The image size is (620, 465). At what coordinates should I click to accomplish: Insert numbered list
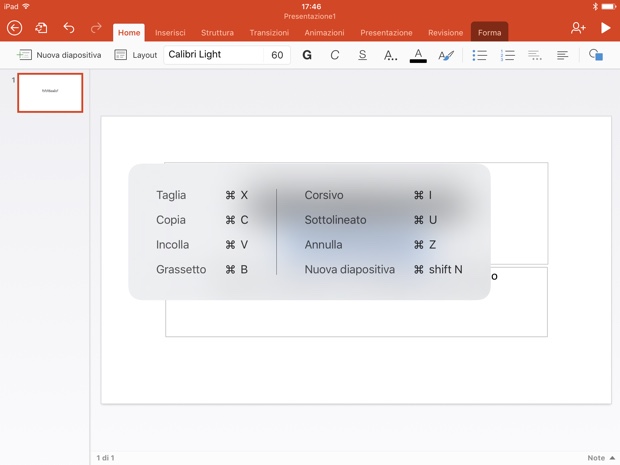[x=507, y=55]
